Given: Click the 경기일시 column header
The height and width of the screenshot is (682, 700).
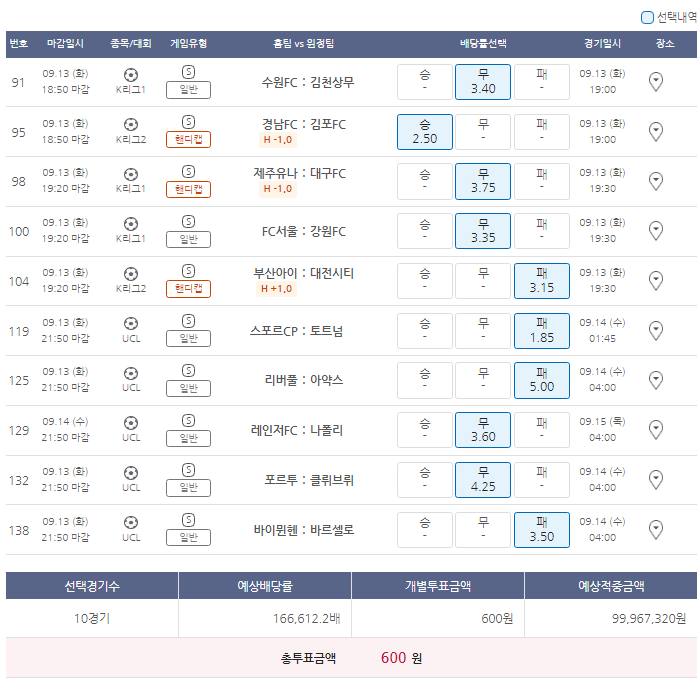Looking at the screenshot, I should tap(602, 44).
